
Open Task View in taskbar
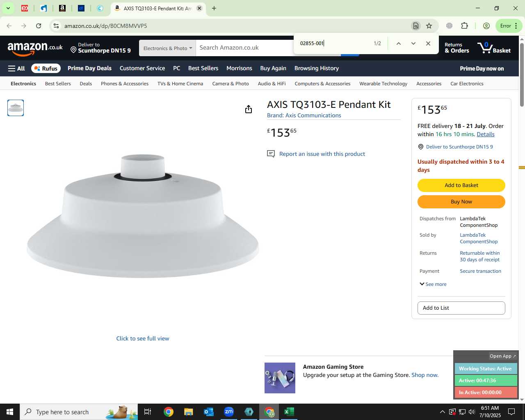point(148,412)
